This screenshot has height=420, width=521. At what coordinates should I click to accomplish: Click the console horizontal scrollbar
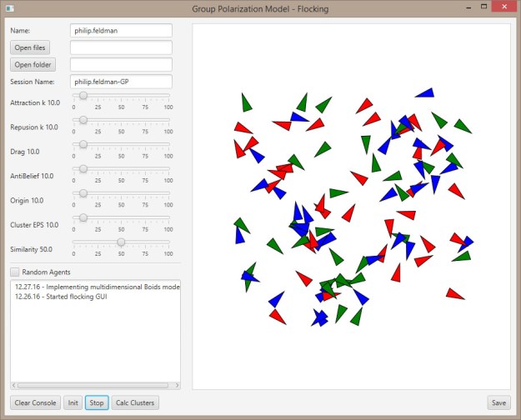click(x=95, y=386)
